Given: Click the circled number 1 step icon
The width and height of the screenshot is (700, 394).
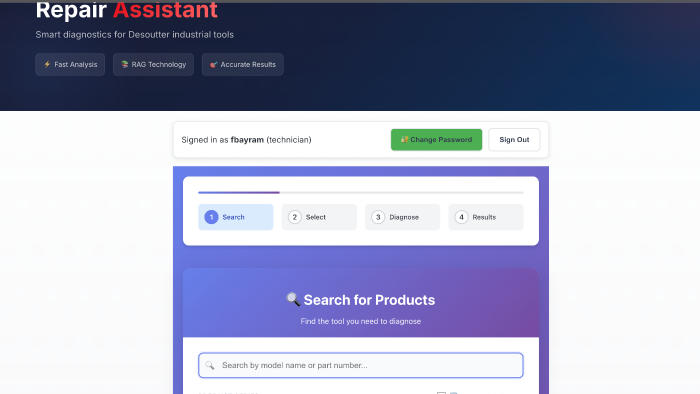Looking at the screenshot, I should [x=211, y=217].
